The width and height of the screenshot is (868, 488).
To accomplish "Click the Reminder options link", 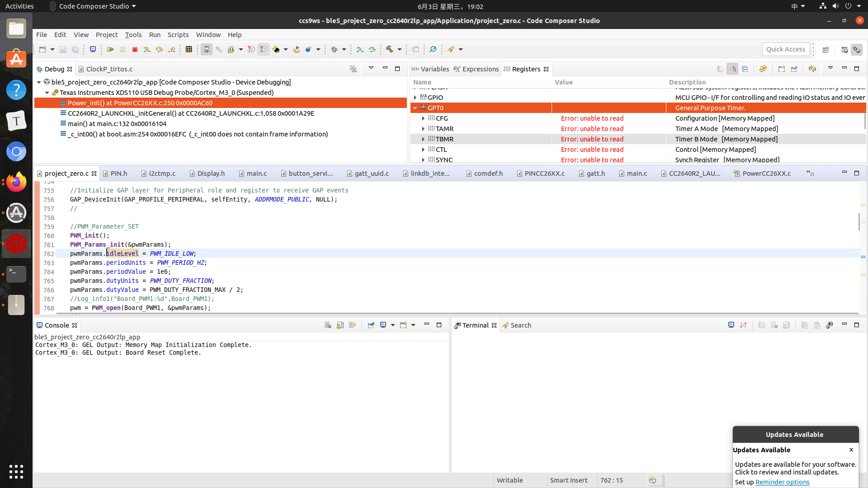I will tap(782, 482).
